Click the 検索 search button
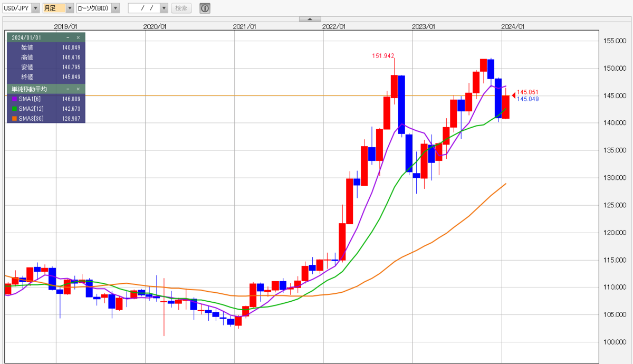Viewport: 633px width, 364px height. coord(181,8)
